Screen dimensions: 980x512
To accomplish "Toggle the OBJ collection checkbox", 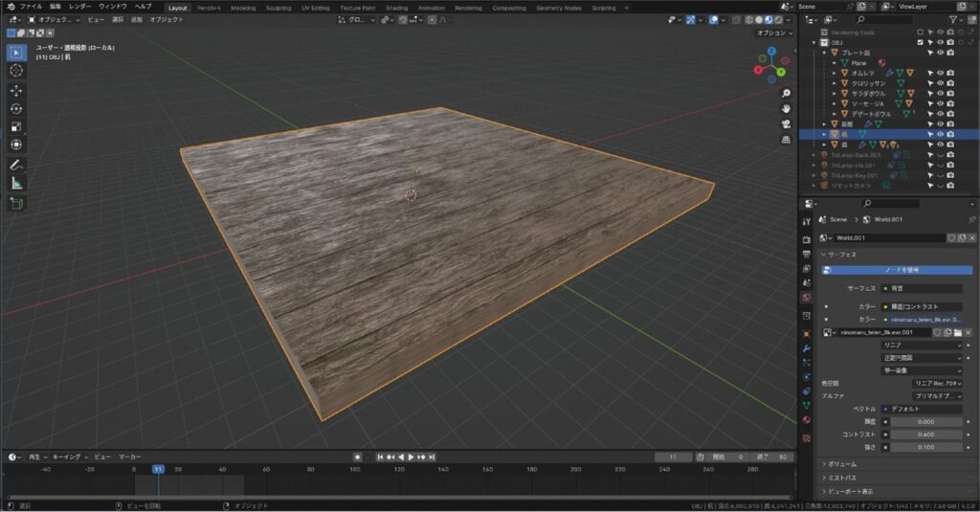I will tap(920, 42).
